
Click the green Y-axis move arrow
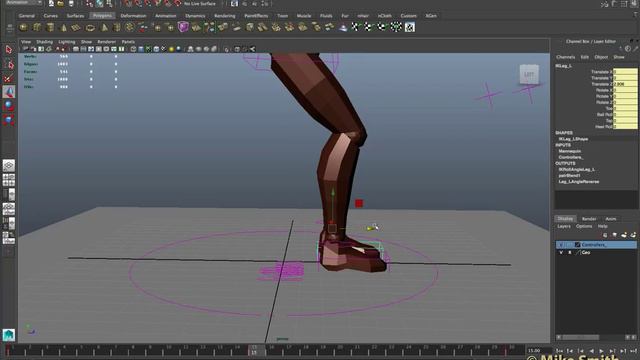(x=333, y=192)
